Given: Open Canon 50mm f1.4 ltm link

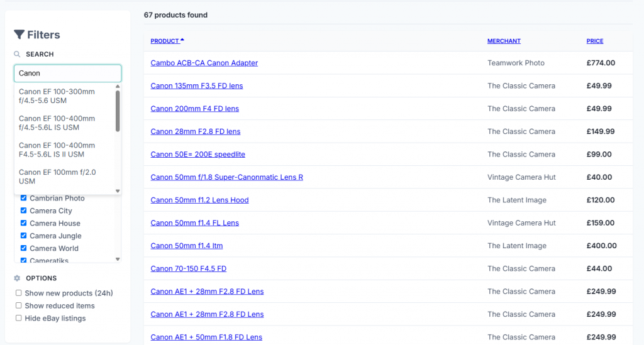Looking at the screenshot, I should click(186, 246).
